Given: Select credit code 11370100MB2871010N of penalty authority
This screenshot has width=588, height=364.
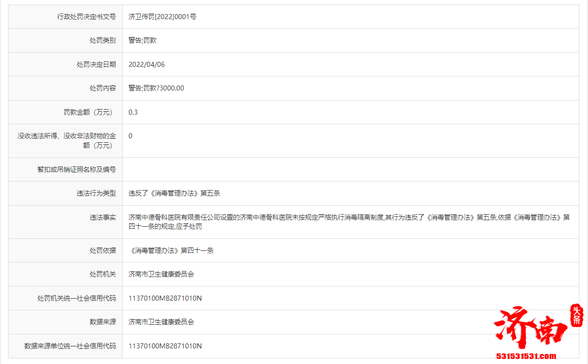Looking at the screenshot, I should [165, 298].
